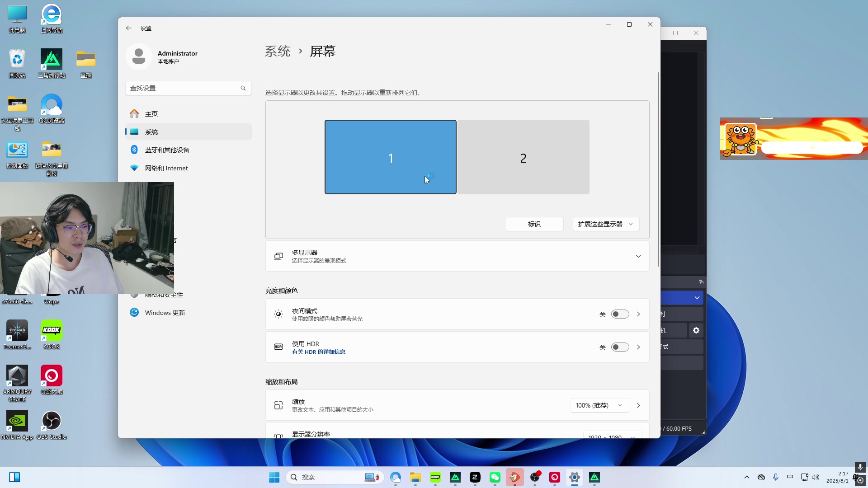
Task: Open WeChat from the taskbar
Action: coord(495,477)
